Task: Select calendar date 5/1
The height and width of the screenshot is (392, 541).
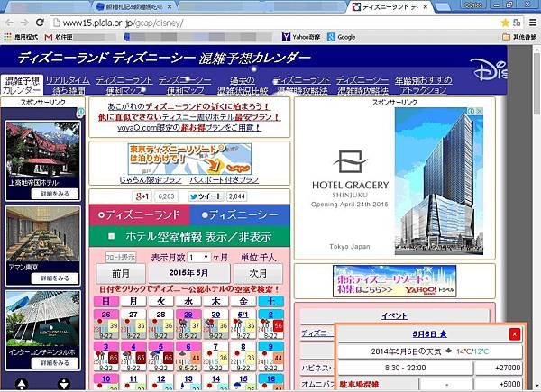Action: [243, 324]
